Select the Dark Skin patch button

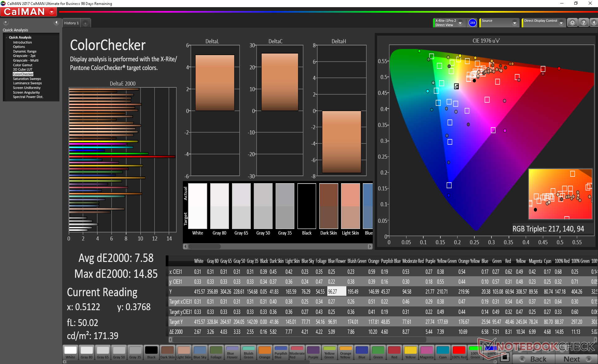[x=168, y=352]
